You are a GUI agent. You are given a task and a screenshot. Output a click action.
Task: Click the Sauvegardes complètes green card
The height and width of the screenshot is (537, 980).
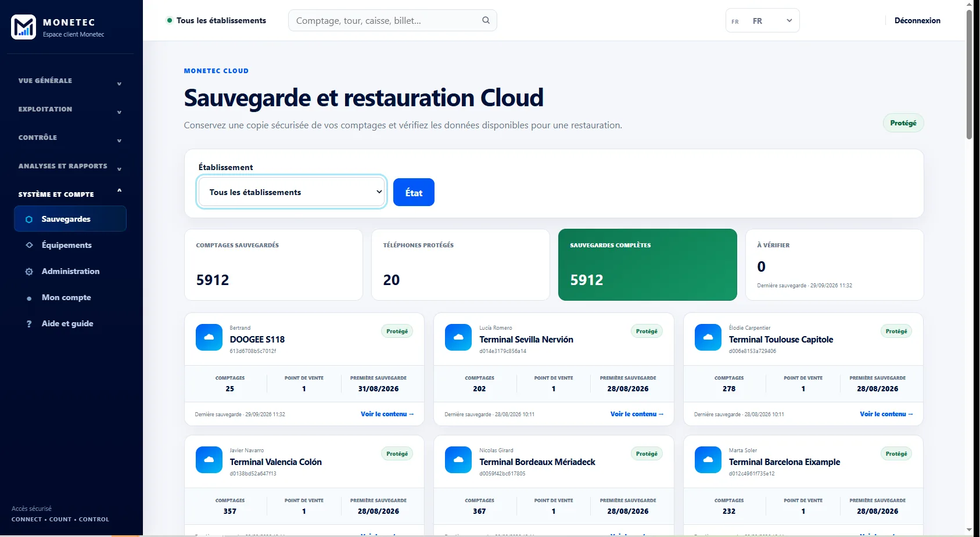pyautogui.click(x=647, y=265)
